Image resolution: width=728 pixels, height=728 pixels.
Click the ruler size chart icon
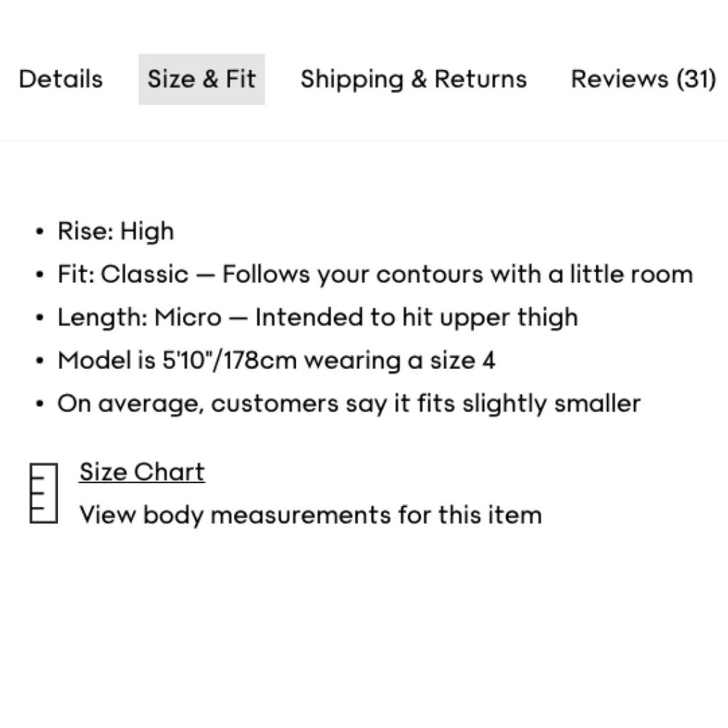tap(44, 493)
